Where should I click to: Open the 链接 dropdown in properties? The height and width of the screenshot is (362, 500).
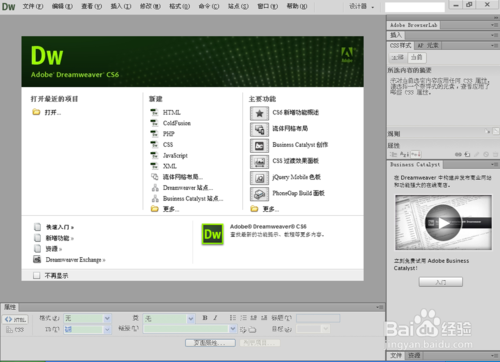pyautogui.click(x=233, y=329)
